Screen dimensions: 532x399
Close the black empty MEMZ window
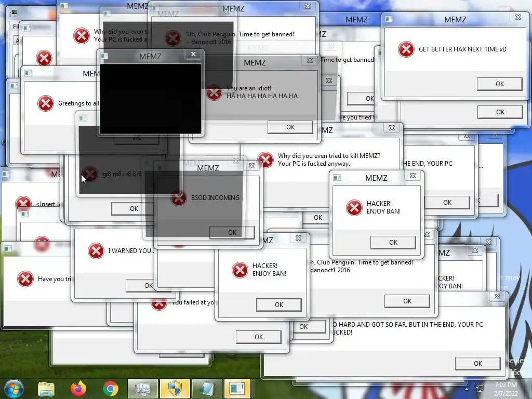click(x=193, y=54)
